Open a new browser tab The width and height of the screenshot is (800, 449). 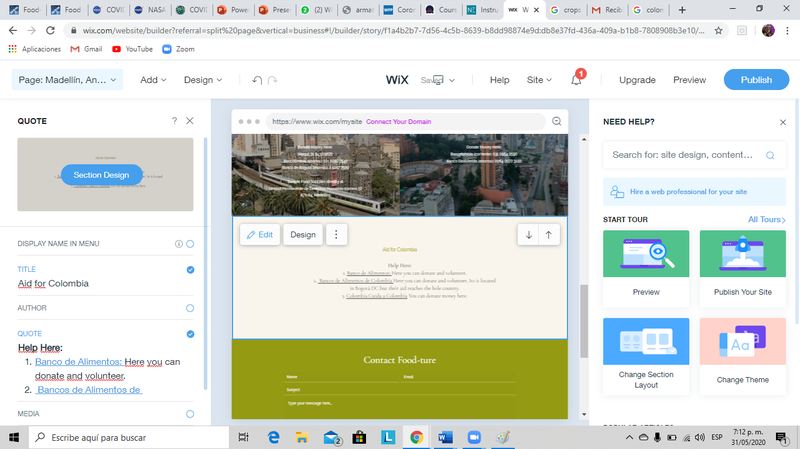[x=682, y=10]
